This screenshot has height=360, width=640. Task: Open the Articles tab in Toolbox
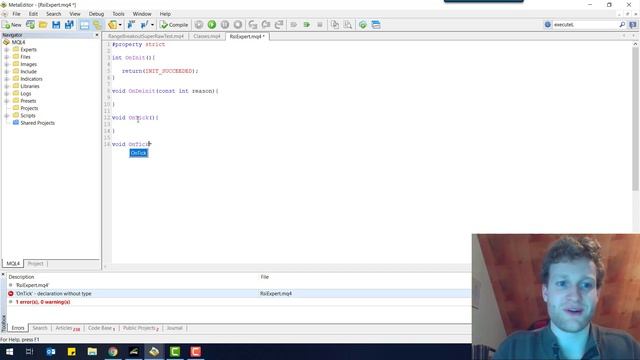pos(67,328)
